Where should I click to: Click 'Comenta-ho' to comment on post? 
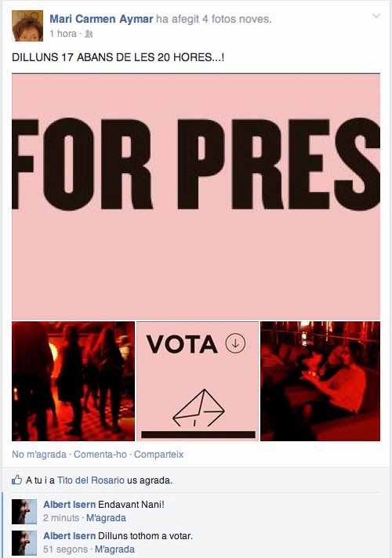100,455
